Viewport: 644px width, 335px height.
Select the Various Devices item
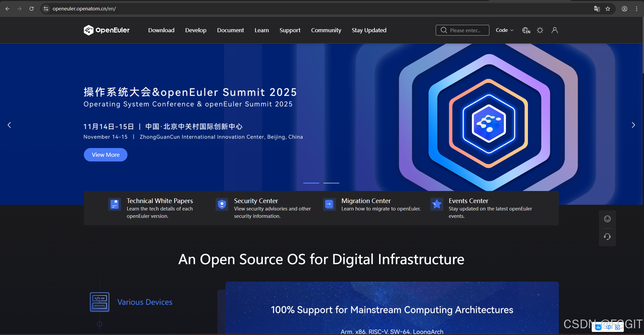coord(145,302)
